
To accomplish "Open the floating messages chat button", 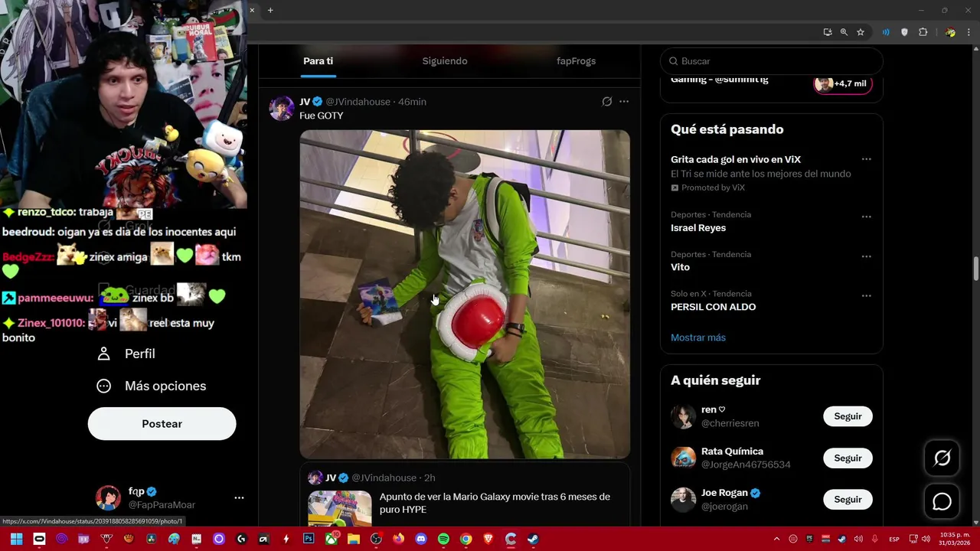I will point(942,501).
